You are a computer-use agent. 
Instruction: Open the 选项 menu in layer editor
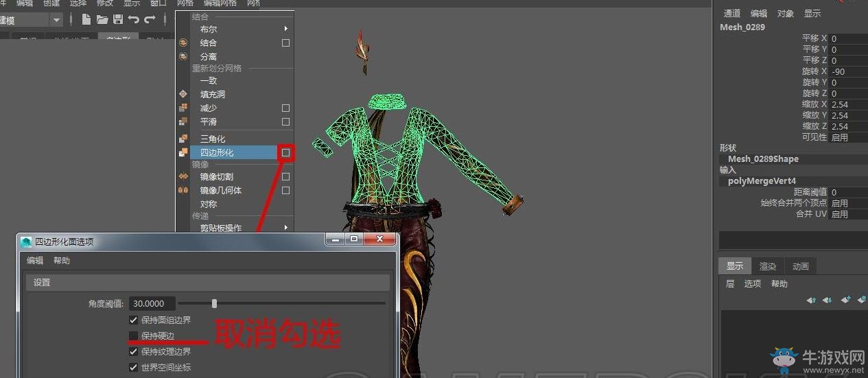[753, 283]
